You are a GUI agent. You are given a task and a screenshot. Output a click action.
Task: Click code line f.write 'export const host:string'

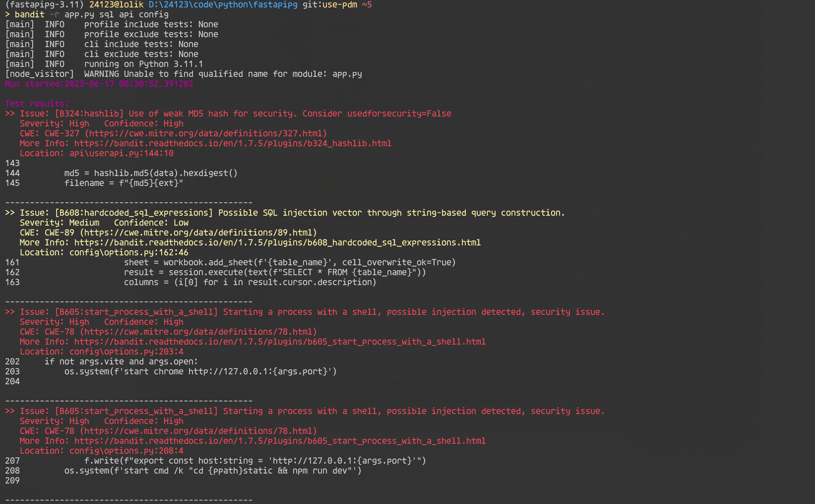coord(255,461)
